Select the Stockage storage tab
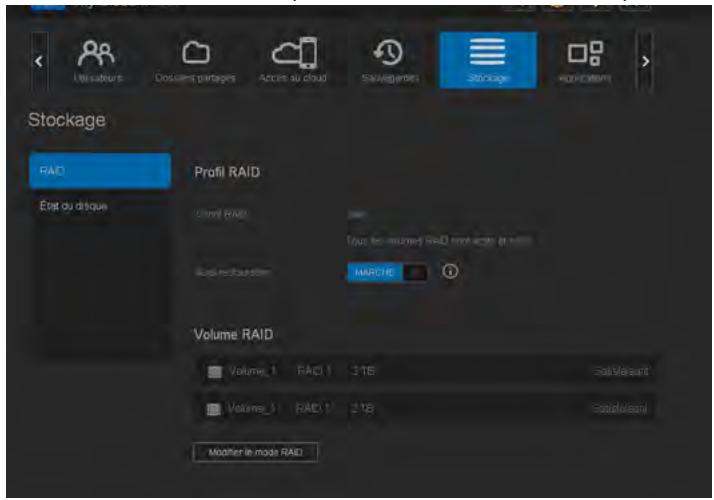 coord(488,60)
